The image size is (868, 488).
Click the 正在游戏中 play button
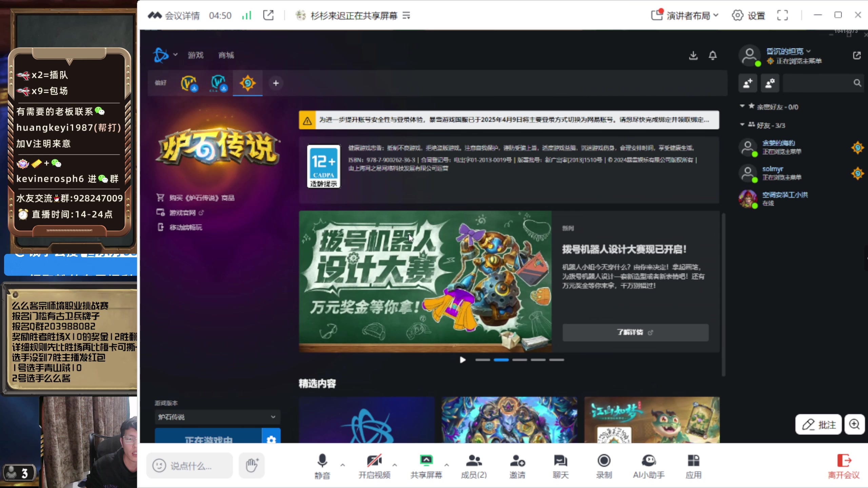click(208, 436)
